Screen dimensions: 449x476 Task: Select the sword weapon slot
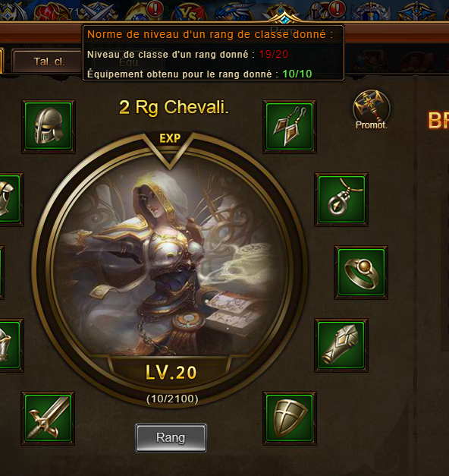click(49, 418)
